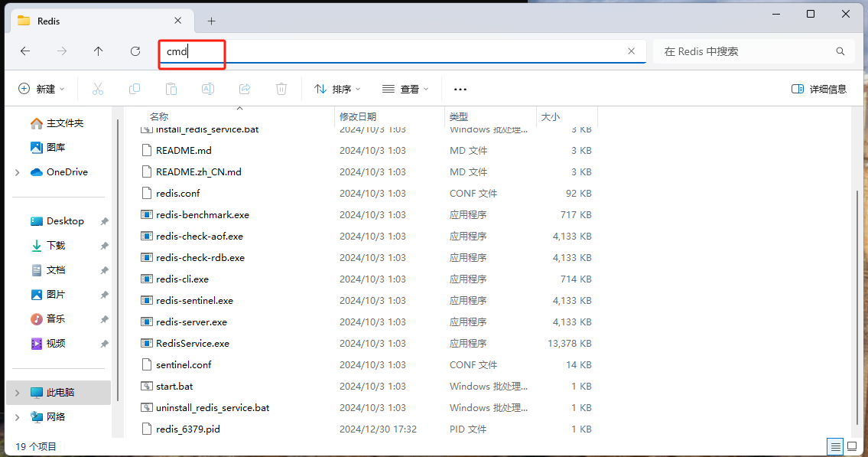Click the Paste icon

tap(171, 89)
